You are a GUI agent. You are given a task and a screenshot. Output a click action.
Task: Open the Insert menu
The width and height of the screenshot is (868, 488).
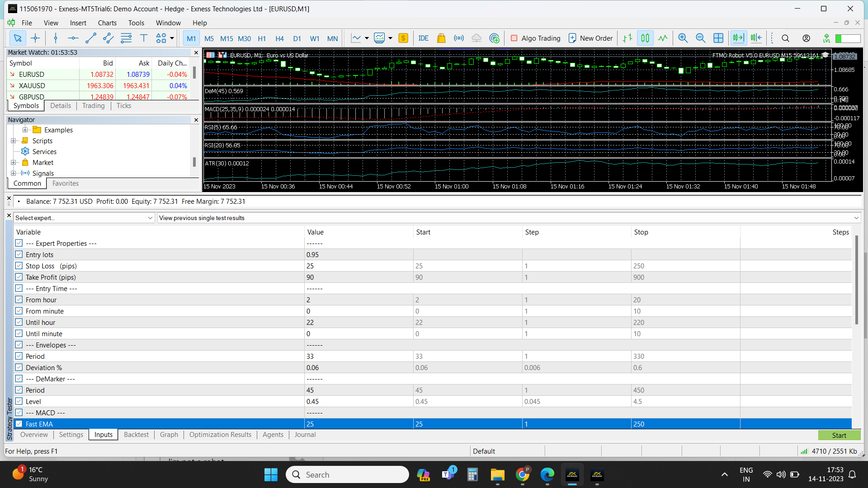pos(78,23)
